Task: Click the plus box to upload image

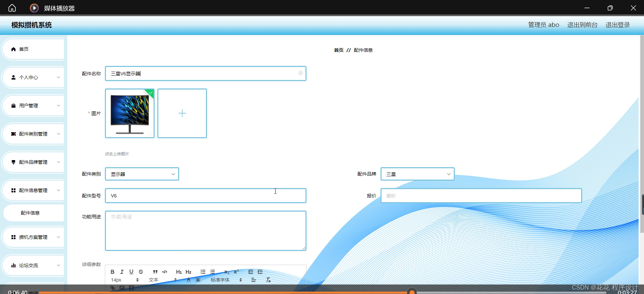Action: (182, 113)
